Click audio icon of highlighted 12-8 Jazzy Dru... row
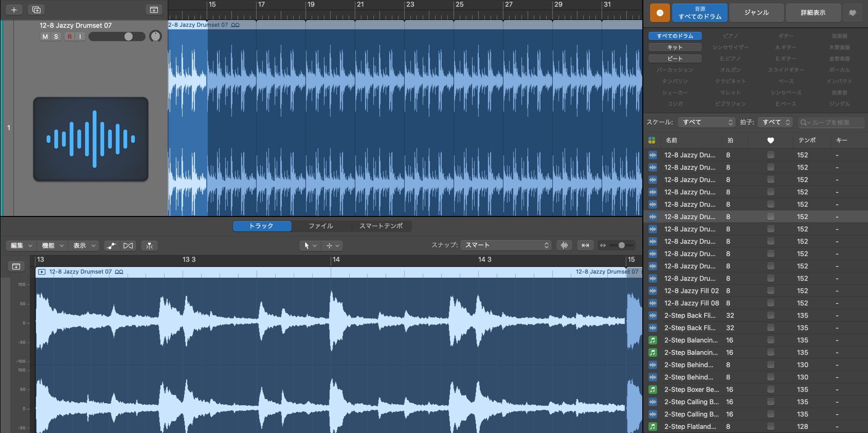 click(653, 217)
